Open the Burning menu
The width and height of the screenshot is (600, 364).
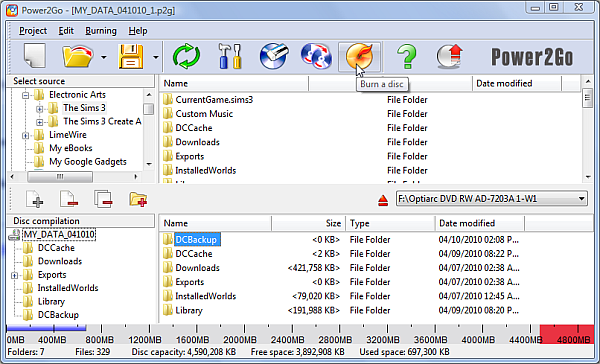[x=101, y=31]
